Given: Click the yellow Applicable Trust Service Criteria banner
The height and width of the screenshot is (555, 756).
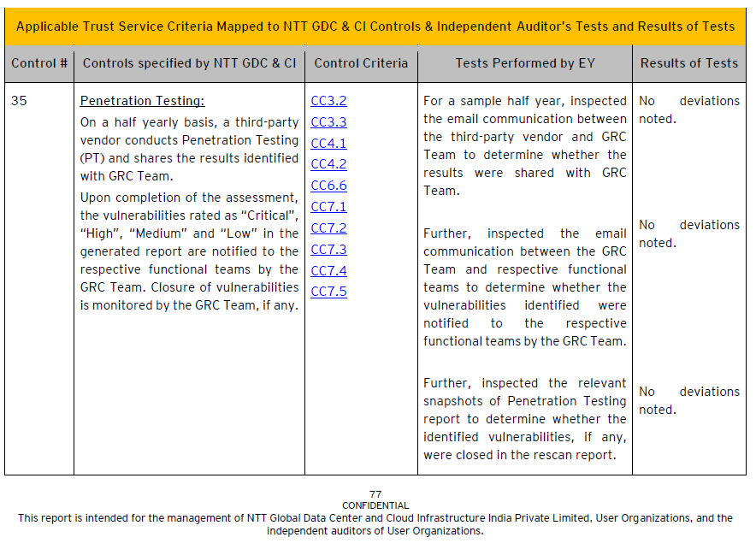Looking at the screenshot, I should click(x=375, y=27).
